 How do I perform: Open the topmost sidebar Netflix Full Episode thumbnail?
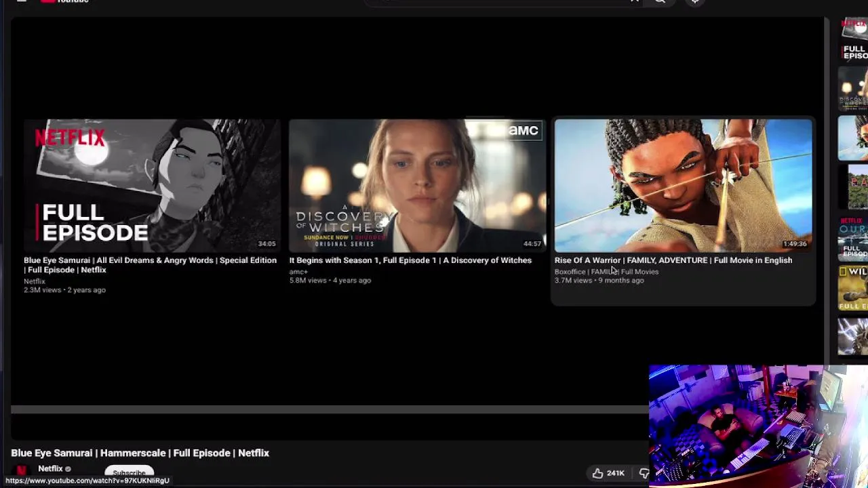pyautogui.click(x=854, y=40)
